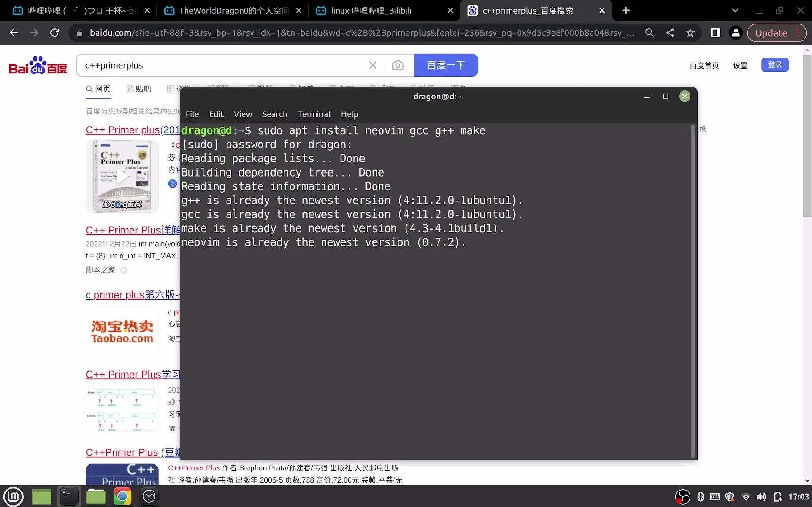This screenshot has width=812, height=507.
Task: Open the Linux Mint start menu
Action: 13,496
